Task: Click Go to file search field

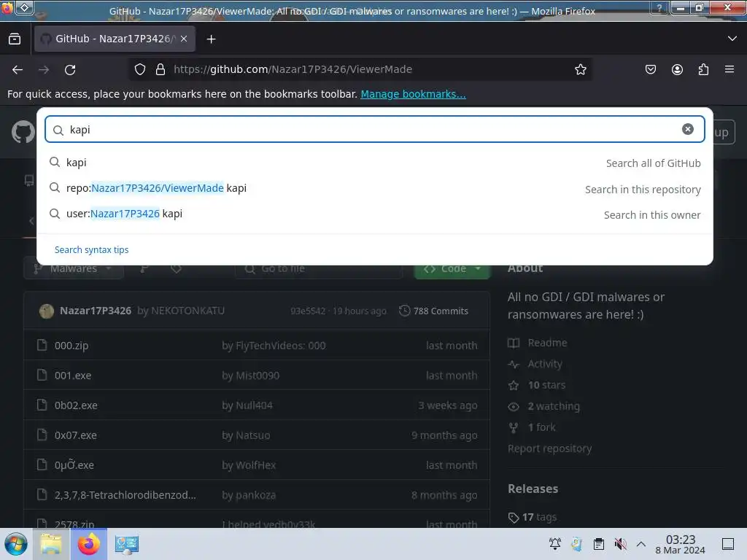Action: click(319, 268)
